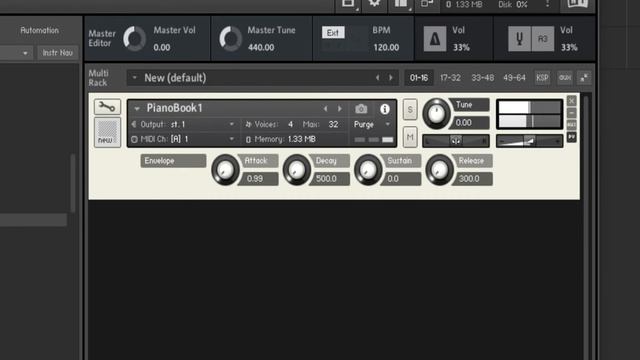Mute the PianoBook1 instrument
640x360 pixels.
pos(410,137)
